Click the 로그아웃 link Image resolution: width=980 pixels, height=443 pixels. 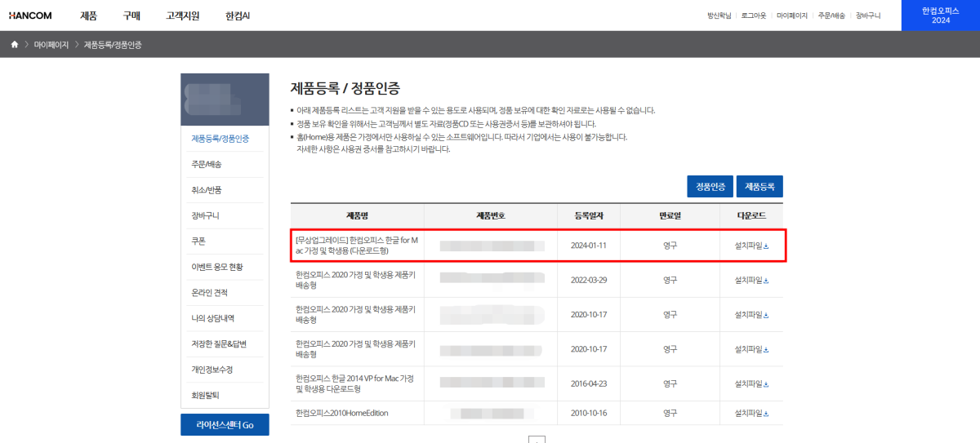[755, 16]
